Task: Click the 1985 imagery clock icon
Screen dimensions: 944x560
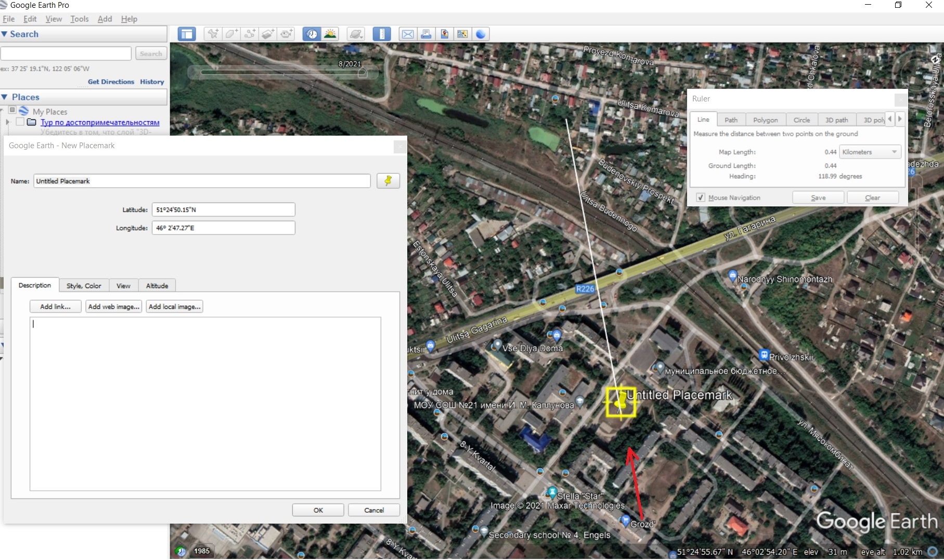Action: [180, 551]
